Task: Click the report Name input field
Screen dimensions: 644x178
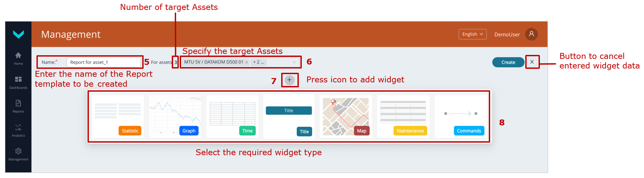Action: (103, 62)
